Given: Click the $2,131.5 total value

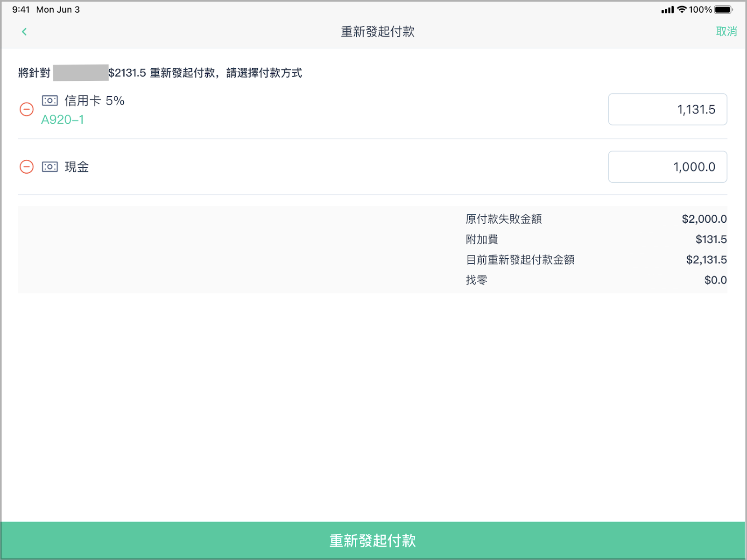Looking at the screenshot, I should [706, 260].
